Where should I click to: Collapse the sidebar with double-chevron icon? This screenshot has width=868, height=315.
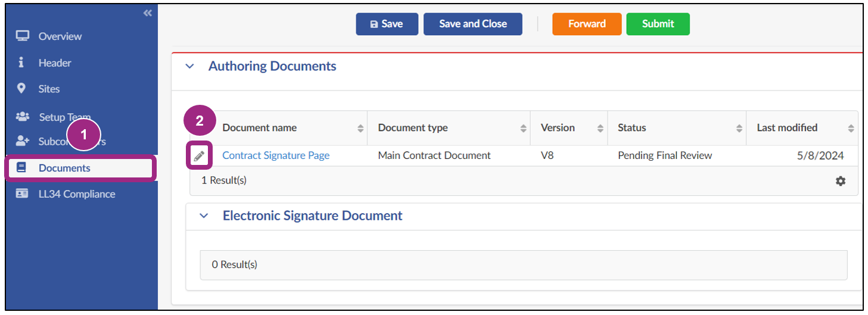[148, 13]
